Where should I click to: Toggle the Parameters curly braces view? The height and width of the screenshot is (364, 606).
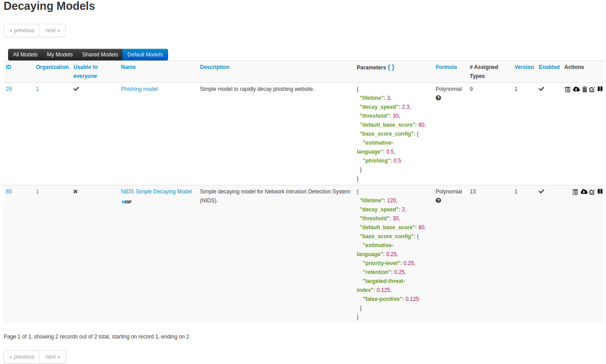(391, 67)
